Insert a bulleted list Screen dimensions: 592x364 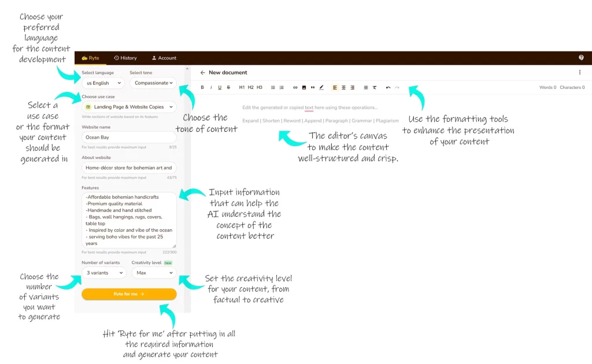click(x=273, y=87)
